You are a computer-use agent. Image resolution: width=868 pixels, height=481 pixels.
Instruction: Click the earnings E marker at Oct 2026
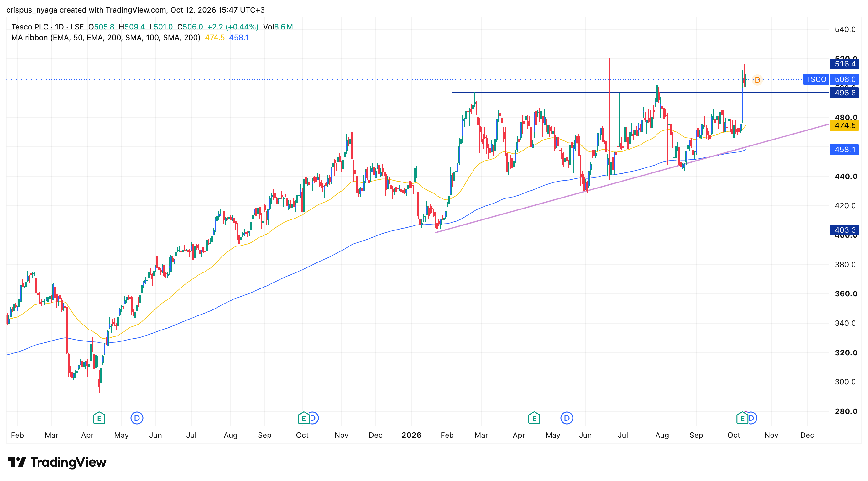click(x=742, y=418)
